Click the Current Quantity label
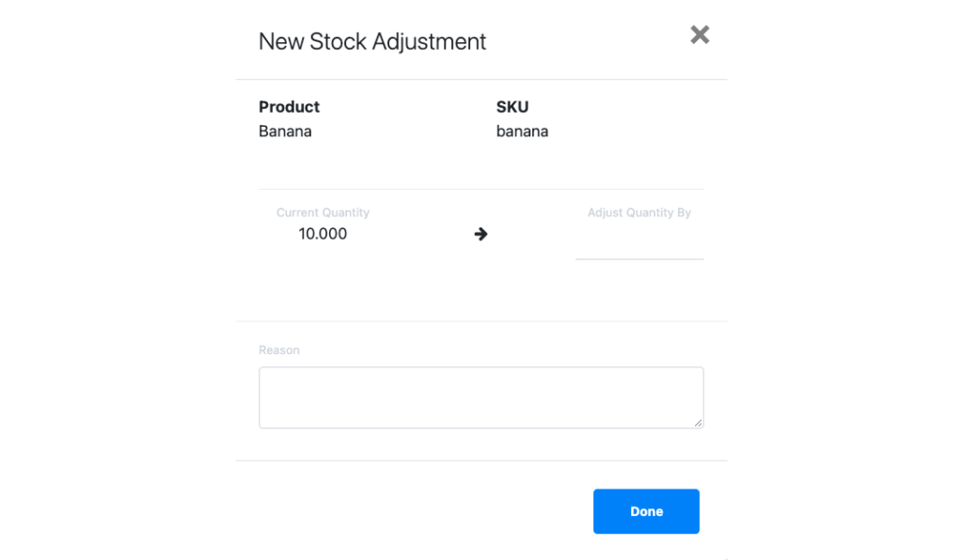This screenshot has width=963, height=560. pyautogui.click(x=323, y=212)
